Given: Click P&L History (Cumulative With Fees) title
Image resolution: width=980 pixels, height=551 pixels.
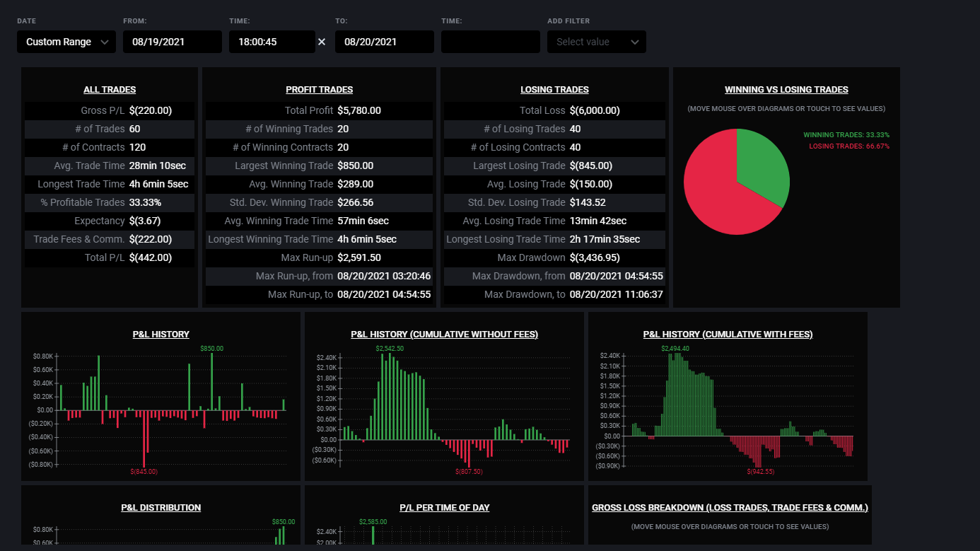Looking at the screenshot, I should pos(728,335).
